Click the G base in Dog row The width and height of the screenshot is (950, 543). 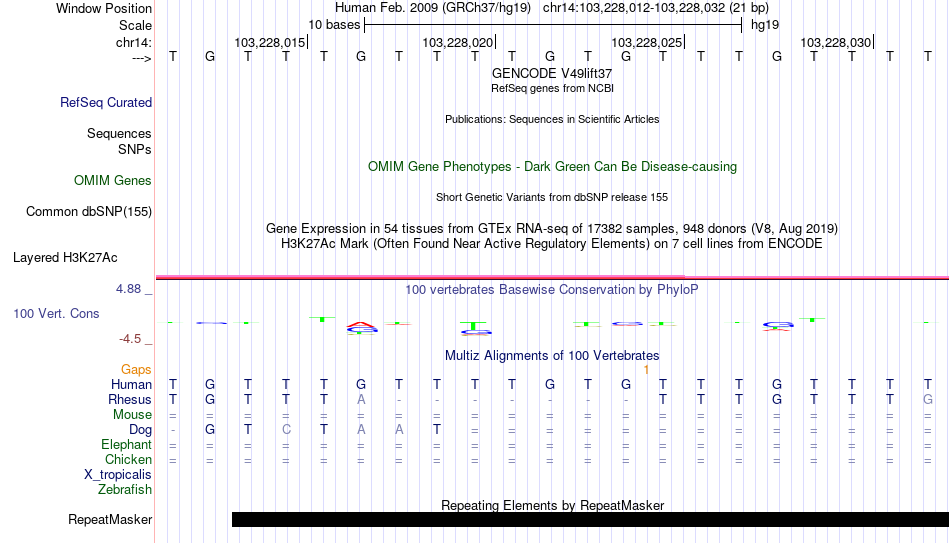pos(210,430)
